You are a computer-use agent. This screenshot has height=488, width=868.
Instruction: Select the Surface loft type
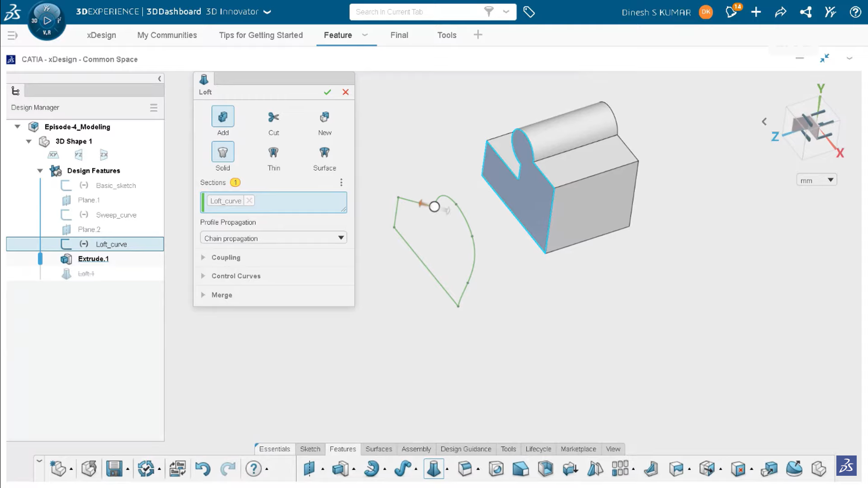(x=325, y=156)
